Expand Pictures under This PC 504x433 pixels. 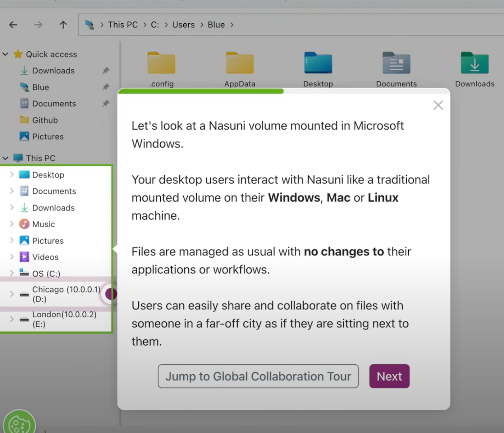coord(12,240)
